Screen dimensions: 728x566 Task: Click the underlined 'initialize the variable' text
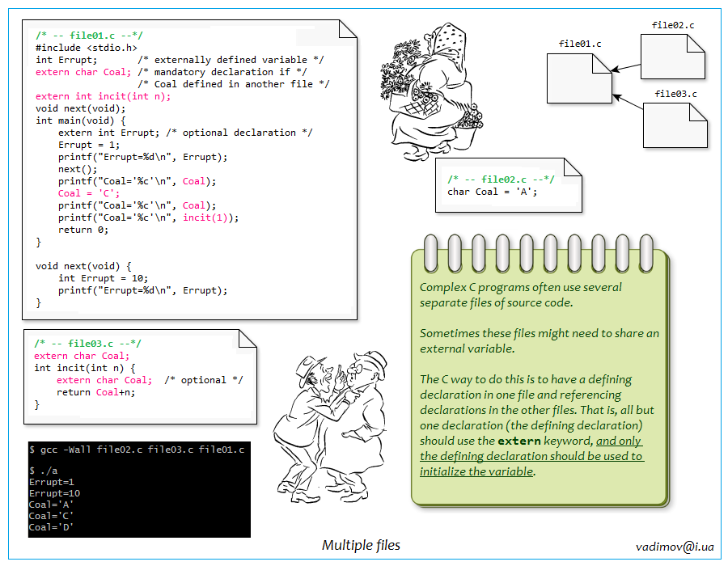[x=476, y=472]
